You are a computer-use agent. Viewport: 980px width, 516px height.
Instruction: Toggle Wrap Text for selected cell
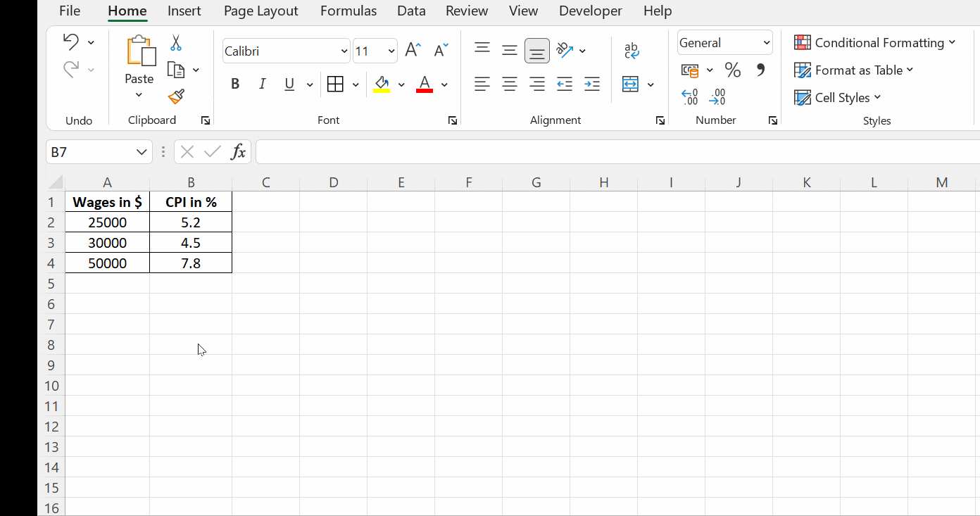click(x=632, y=50)
